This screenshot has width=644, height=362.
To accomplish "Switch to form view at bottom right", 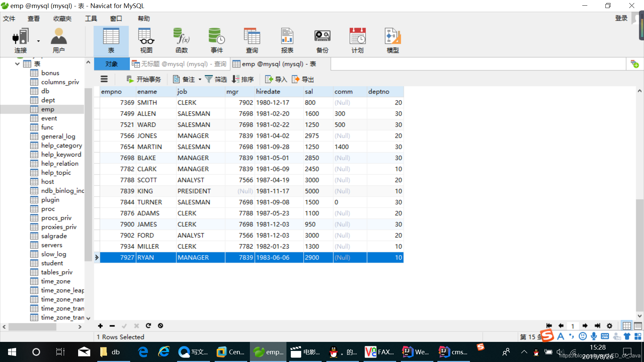I will click(638, 326).
